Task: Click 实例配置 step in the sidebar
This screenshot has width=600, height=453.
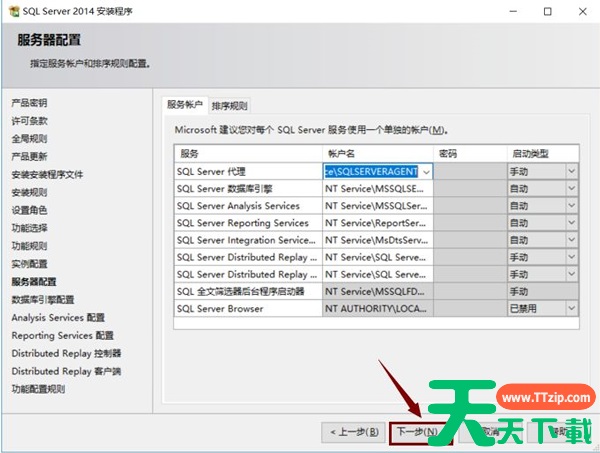Action: (x=29, y=264)
